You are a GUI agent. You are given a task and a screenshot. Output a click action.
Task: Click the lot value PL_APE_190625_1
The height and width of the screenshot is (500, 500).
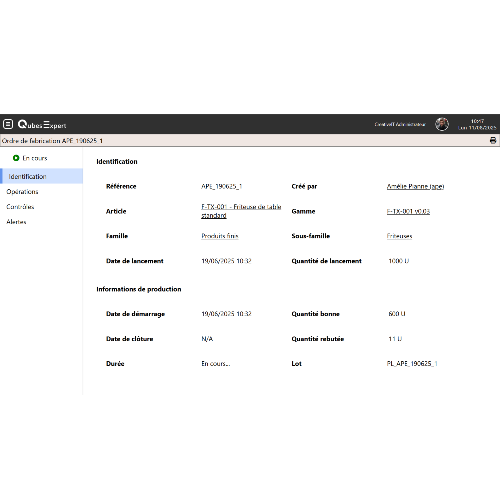pos(412,364)
